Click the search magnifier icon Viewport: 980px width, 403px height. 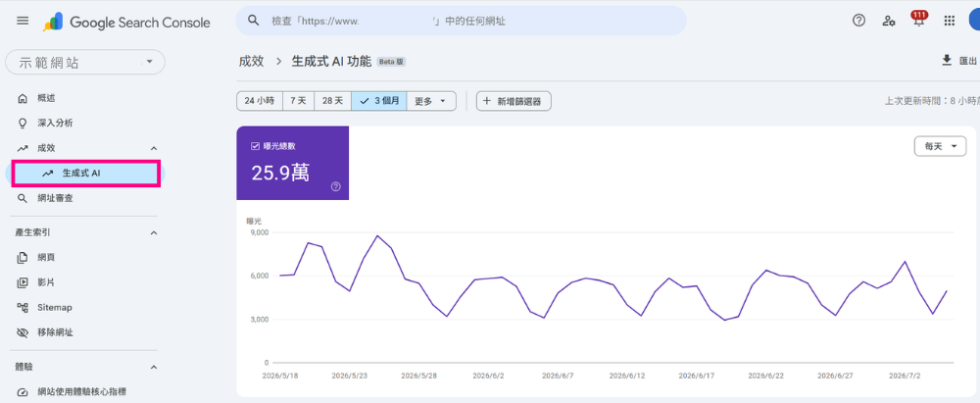click(253, 20)
